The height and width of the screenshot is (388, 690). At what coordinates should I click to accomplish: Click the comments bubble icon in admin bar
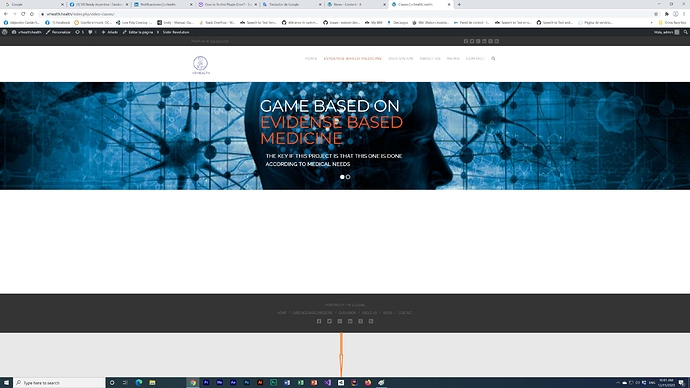92,32
